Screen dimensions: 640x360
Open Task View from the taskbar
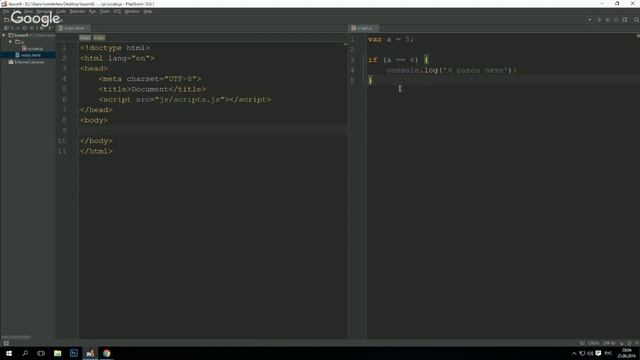pyautogui.click(x=41, y=353)
